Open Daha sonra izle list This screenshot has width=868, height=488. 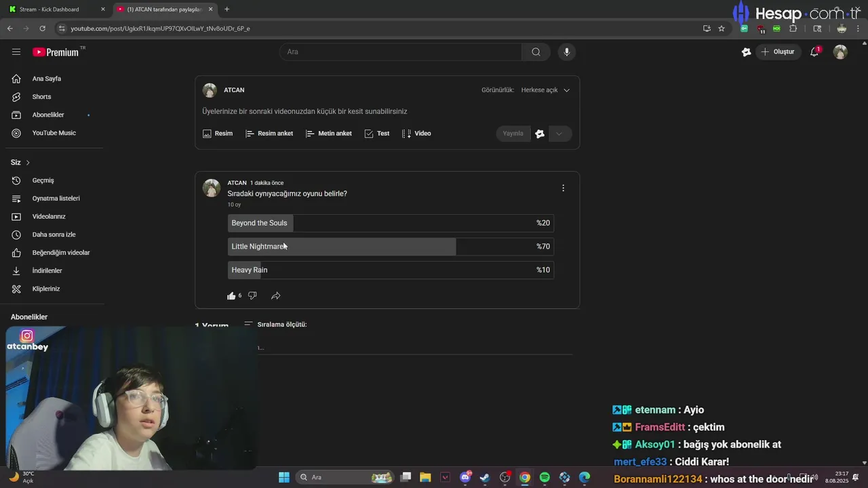point(53,235)
